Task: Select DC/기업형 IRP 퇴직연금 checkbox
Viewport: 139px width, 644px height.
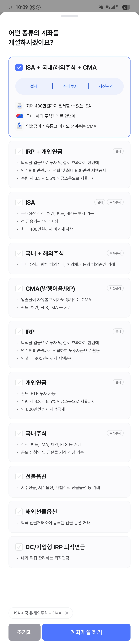Action: (19, 547)
